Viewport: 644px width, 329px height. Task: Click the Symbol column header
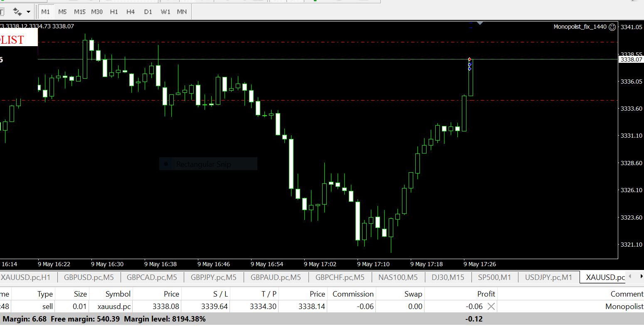tap(118, 294)
